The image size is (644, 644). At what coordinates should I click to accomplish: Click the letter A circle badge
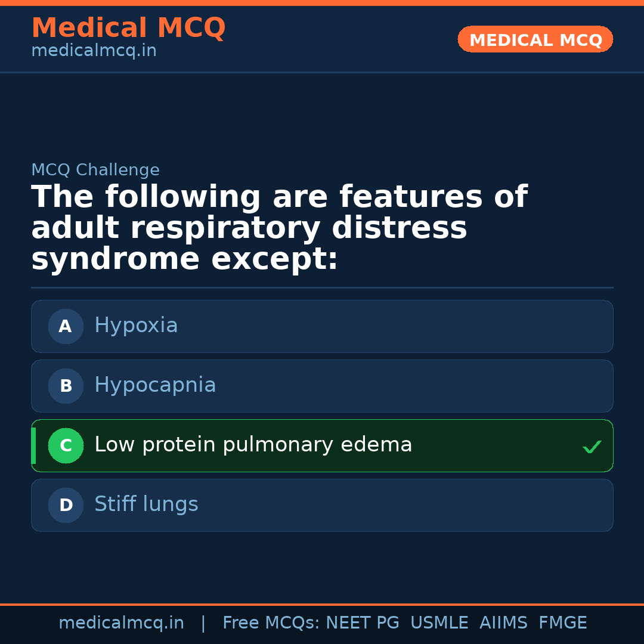[x=66, y=326]
